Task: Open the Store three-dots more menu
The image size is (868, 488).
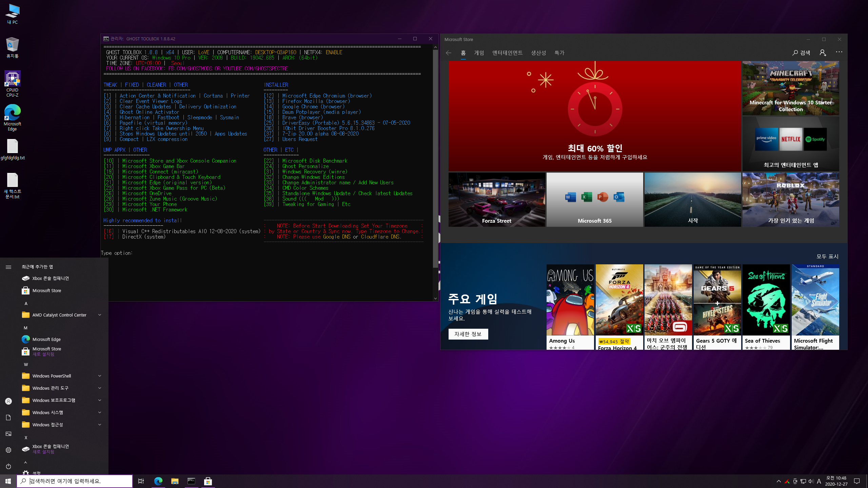Action: coord(839,52)
